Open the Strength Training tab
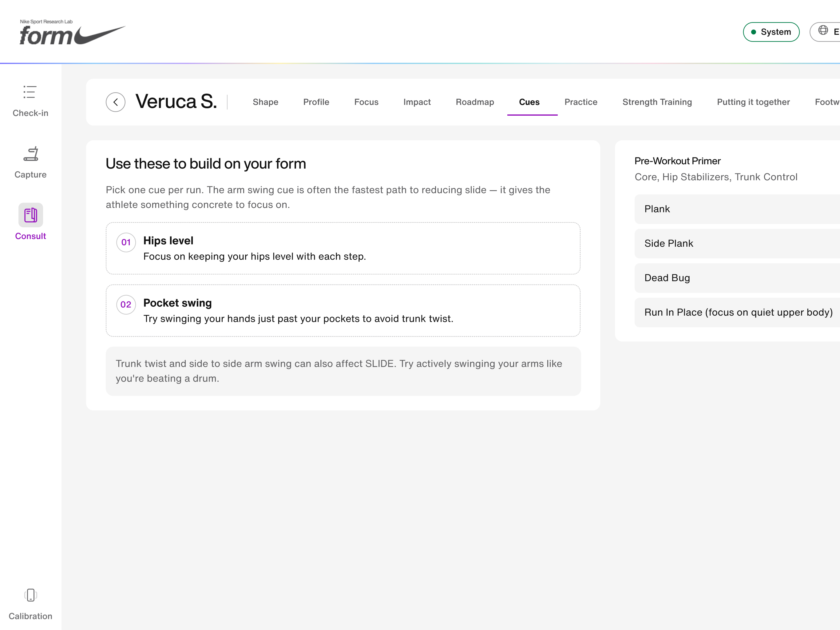Screen dimensions: 840x630 [x=657, y=102]
